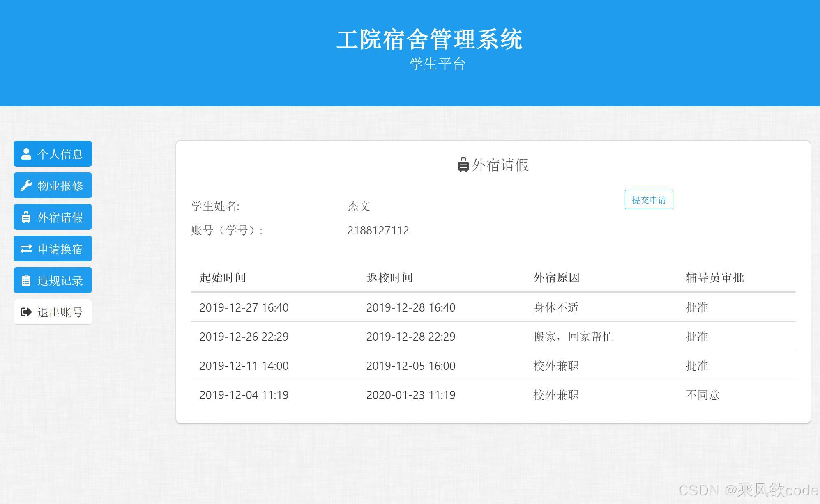
Task: Select the swap-arrows icon for 申请换宿
Action: 26,249
